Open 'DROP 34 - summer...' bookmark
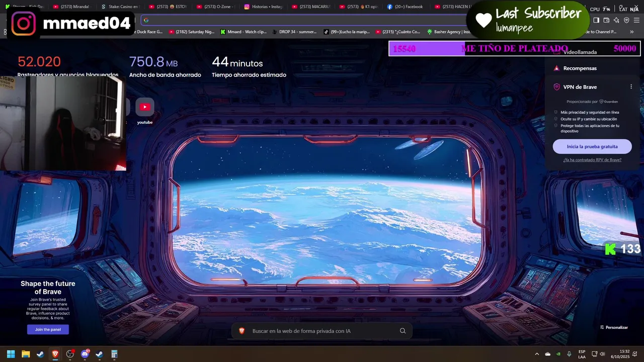The image size is (644, 362). (294, 32)
